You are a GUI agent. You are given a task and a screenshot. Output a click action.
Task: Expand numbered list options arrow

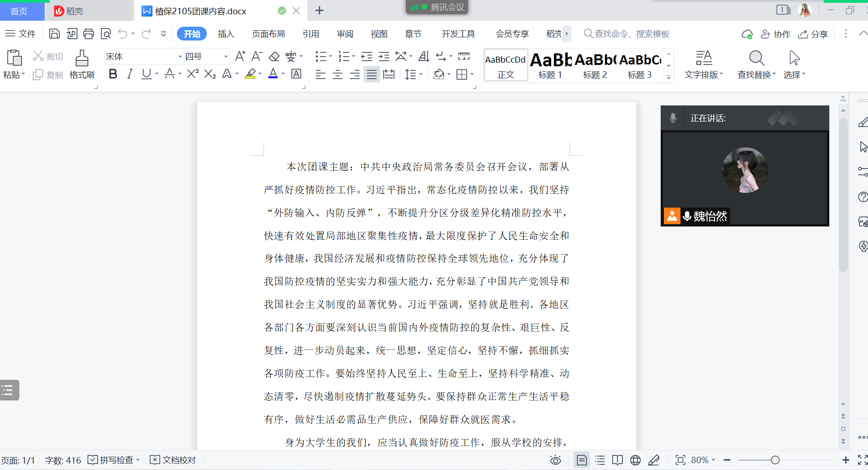(x=354, y=57)
